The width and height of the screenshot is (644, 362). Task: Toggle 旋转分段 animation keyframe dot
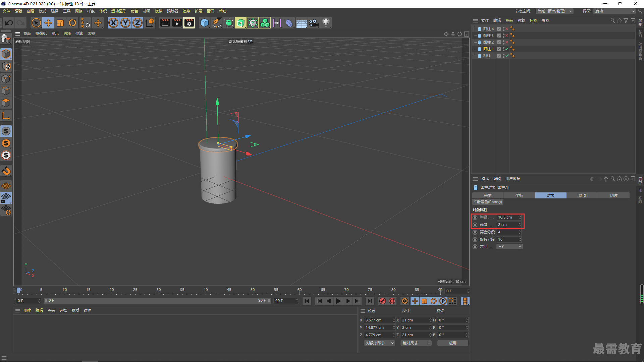point(475,240)
